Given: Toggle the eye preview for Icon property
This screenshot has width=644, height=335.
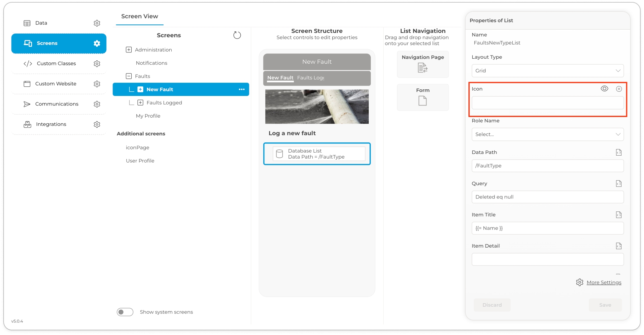Looking at the screenshot, I should (604, 89).
